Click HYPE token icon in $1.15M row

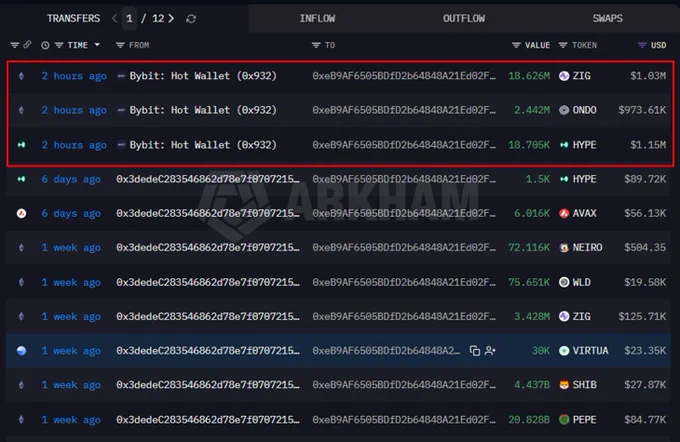[564, 145]
